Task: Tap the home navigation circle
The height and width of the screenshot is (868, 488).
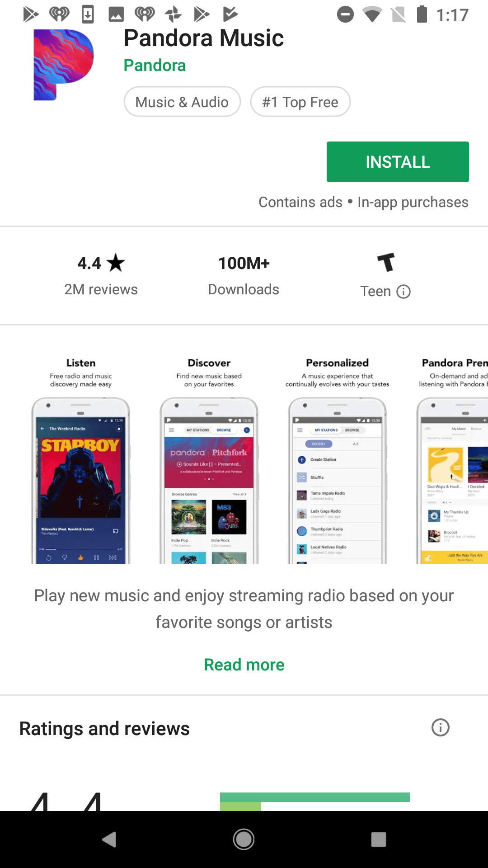Action: coord(244,839)
